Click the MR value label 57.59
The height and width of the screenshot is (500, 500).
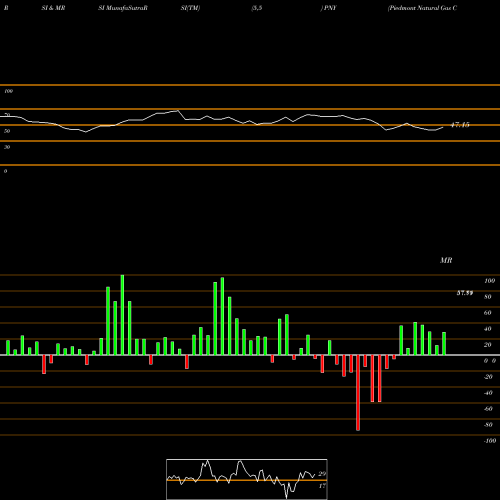click(465, 293)
